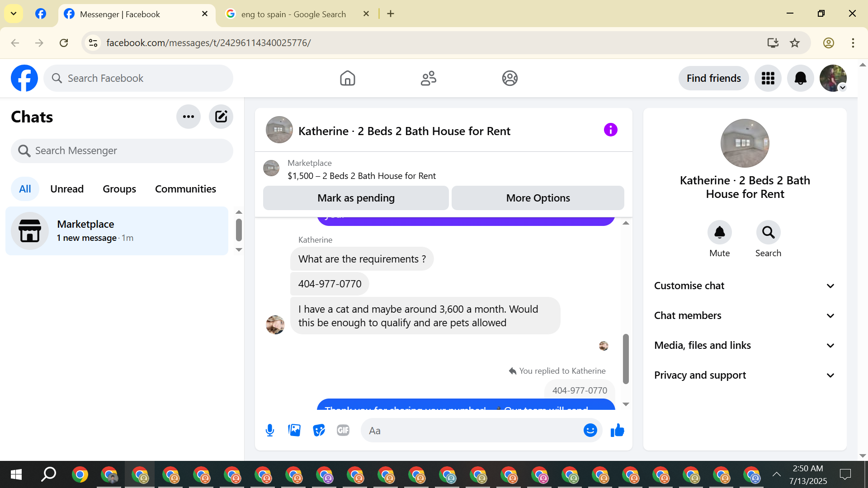The image size is (868, 488).
Task: Click the voice clip microphone icon
Action: pos(270,430)
